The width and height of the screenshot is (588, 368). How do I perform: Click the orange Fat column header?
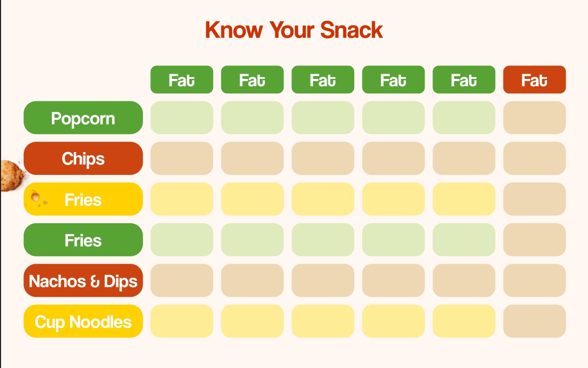pyautogui.click(x=535, y=79)
